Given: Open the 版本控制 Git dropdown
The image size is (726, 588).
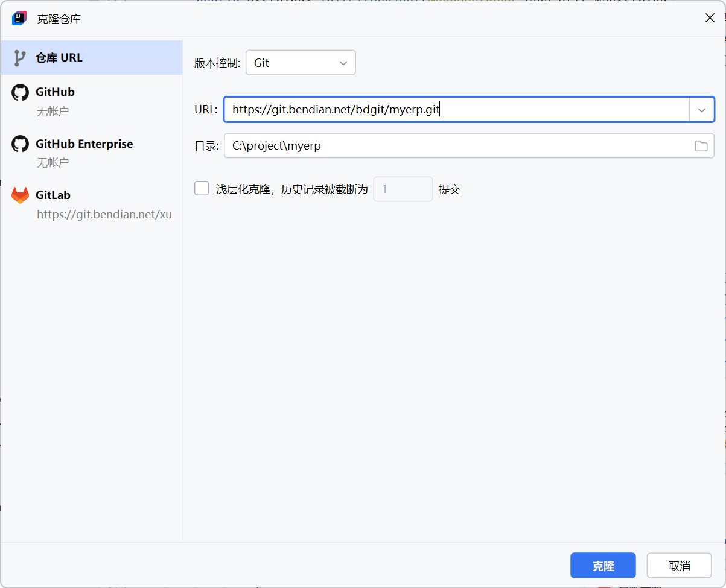Looking at the screenshot, I should (301, 63).
